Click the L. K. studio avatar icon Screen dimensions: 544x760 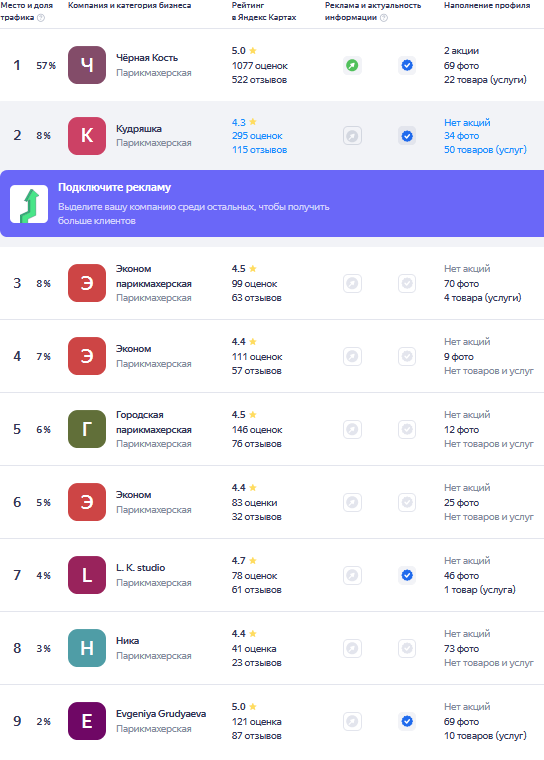coord(87,575)
